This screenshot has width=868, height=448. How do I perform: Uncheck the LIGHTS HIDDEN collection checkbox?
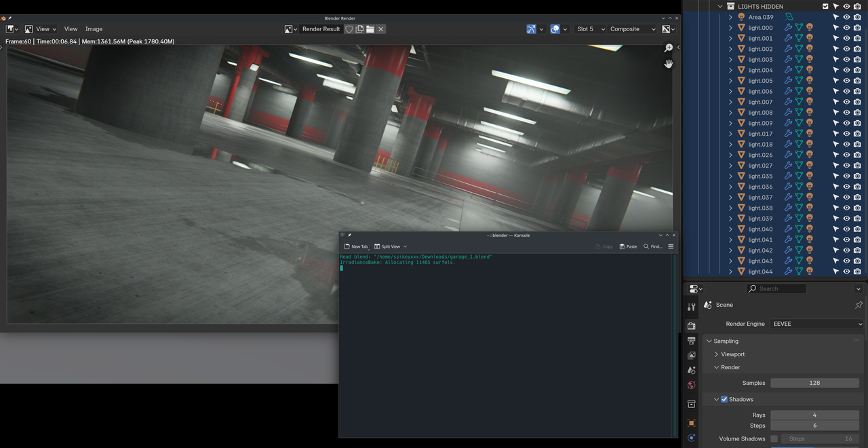(x=825, y=6)
